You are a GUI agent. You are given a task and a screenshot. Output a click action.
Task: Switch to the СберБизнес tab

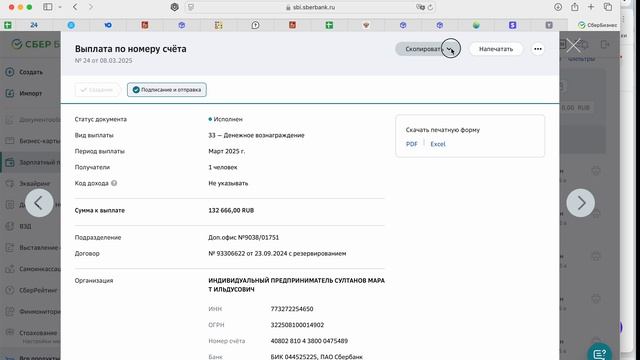[x=597, y=25]
